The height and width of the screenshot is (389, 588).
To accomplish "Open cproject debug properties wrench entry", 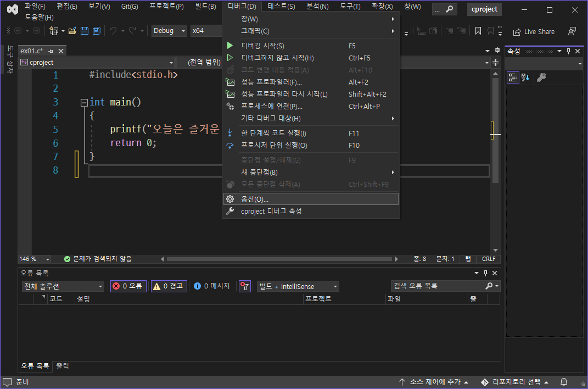I will point(311,211).
